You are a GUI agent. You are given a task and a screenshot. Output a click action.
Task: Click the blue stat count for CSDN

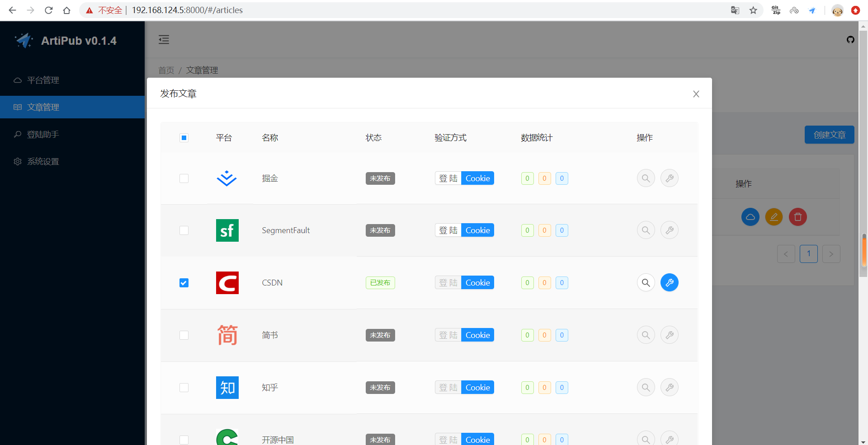pos(562,283)
